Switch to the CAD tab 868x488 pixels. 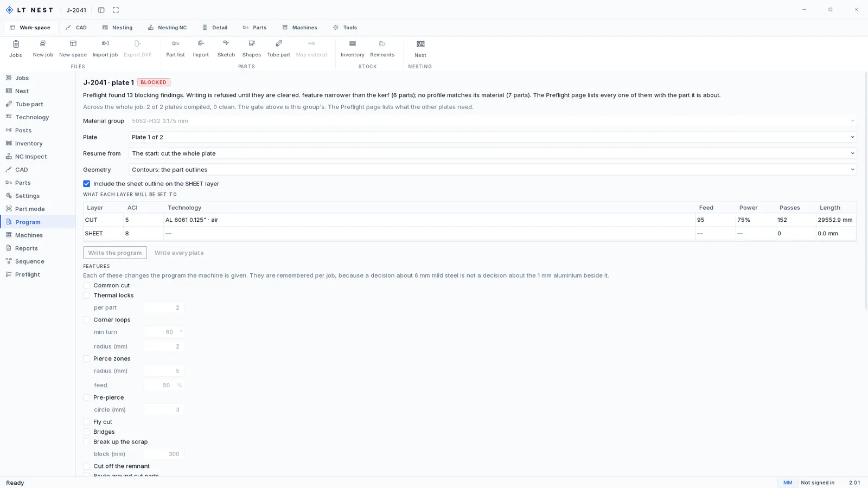[x=76, y=28]
